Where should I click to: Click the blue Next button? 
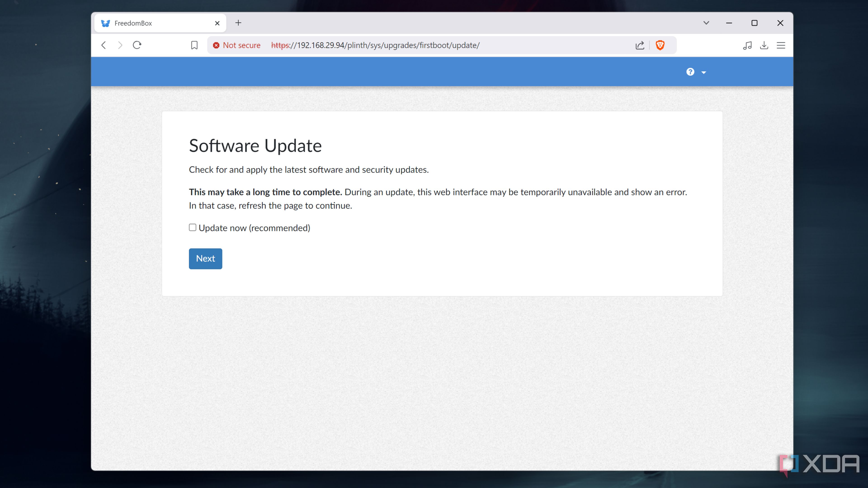coord(205,259)
